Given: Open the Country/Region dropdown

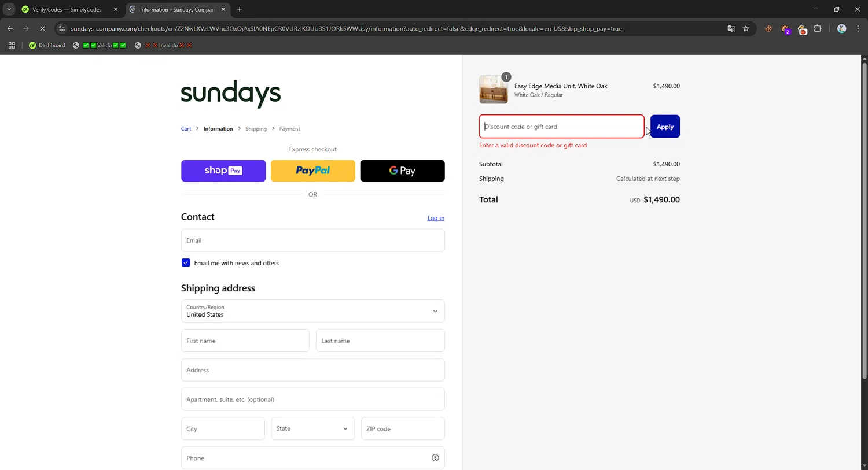Looking at the screenshot, I should pos(313,311).
